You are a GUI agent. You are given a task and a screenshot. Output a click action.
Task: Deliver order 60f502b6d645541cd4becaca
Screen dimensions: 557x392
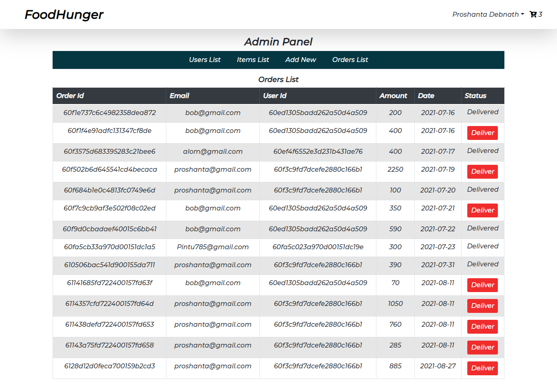click(482, 171)
